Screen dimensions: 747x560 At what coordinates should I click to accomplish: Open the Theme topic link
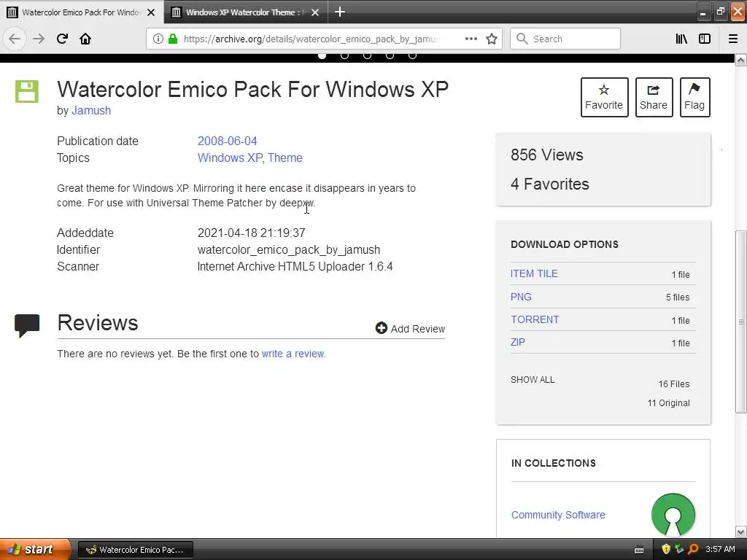point(285,157)
